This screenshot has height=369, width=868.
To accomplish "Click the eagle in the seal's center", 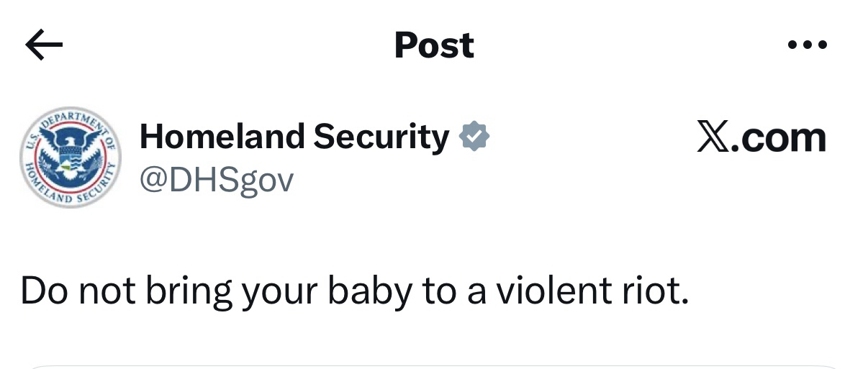I will pyautogui.click(x=70, y=152).
